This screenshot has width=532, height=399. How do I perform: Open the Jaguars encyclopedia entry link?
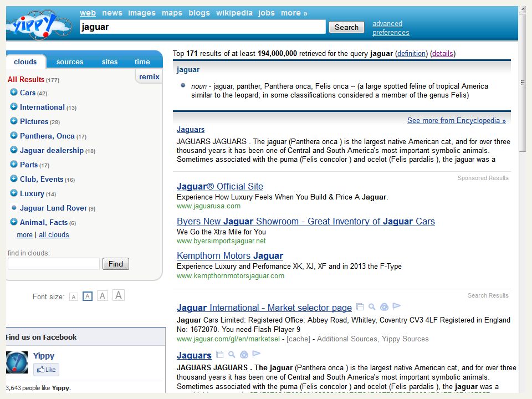190,129
